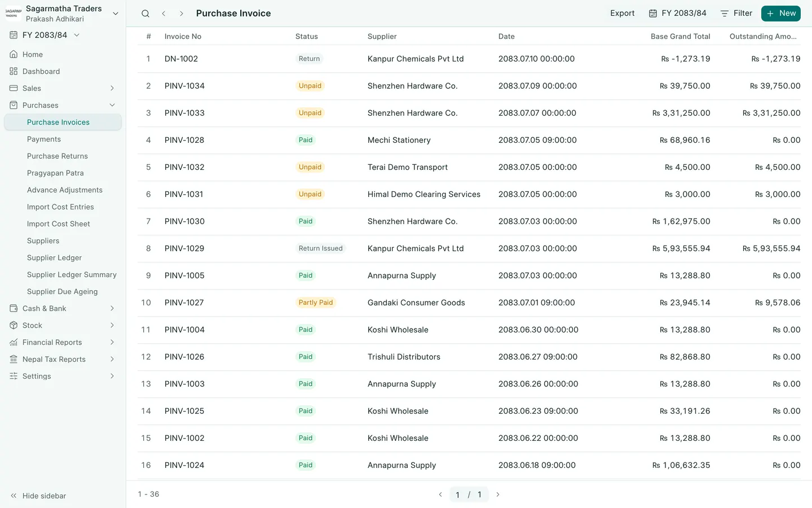Screen dimensions: 812x508
Task: Open invoice PINV-1034 row
Action: pyautogui.click(x=469, y=86)
